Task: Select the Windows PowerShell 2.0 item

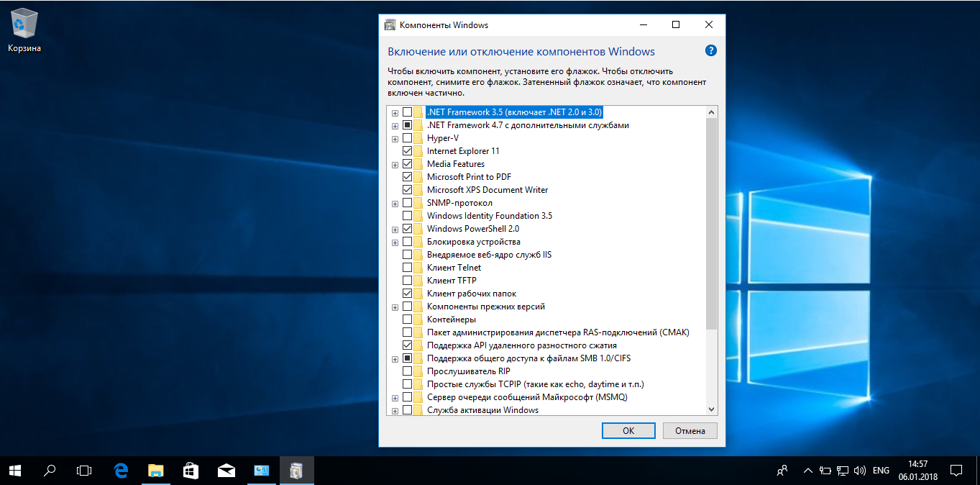Action: tap(472, 229)
